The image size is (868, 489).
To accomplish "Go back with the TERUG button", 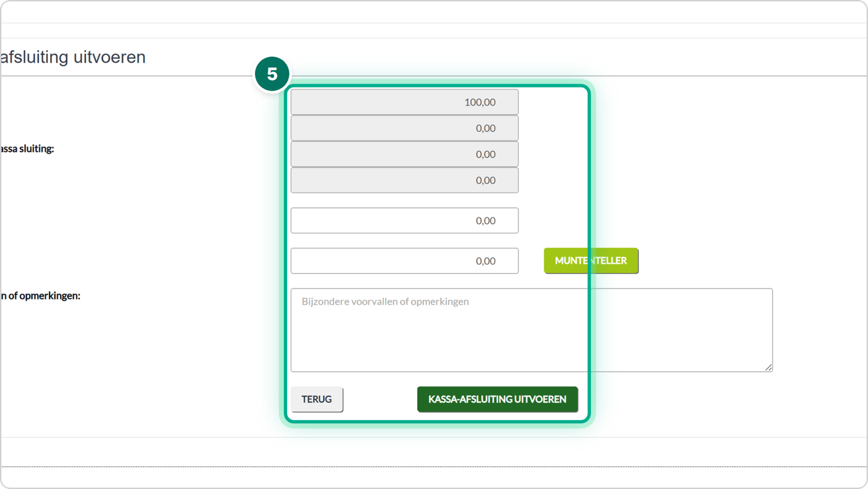I will 317,399.
